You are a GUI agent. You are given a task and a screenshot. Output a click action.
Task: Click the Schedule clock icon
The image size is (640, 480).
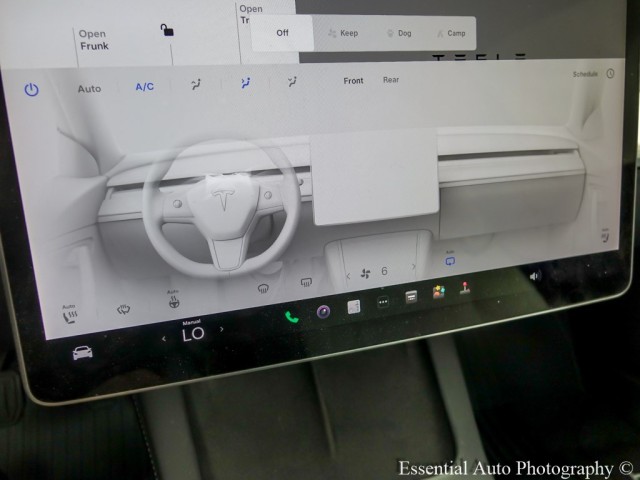[610, 73]
